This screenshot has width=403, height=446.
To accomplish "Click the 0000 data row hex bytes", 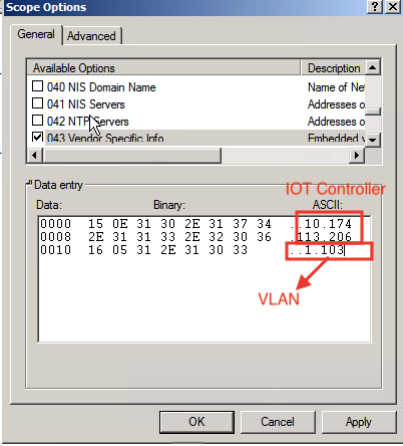I will pos(180,224).
